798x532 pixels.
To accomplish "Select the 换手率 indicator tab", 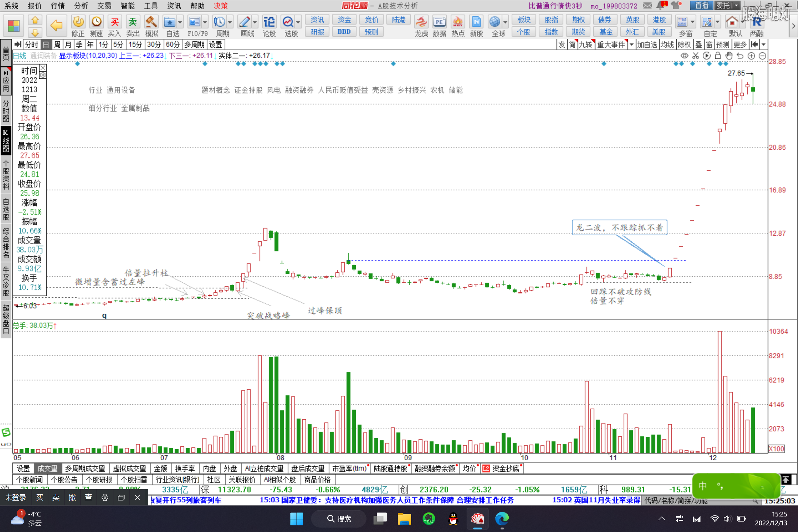I will tap(185, 468).
